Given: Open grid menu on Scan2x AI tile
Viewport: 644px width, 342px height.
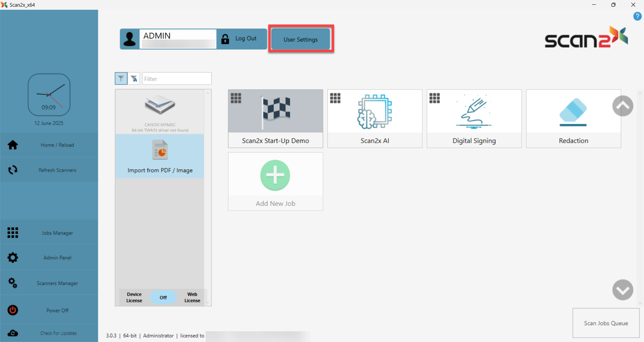Looking at the screenshot, I should [335, 98].
